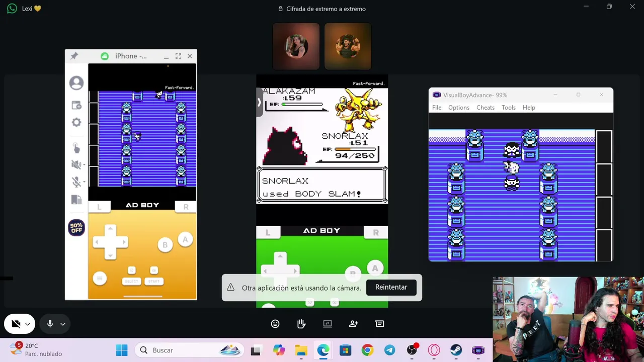Open OBS Studio from taskbar
Image resolution: width=644 pixels, height=362 pixels.
click(x=412, y=350)
